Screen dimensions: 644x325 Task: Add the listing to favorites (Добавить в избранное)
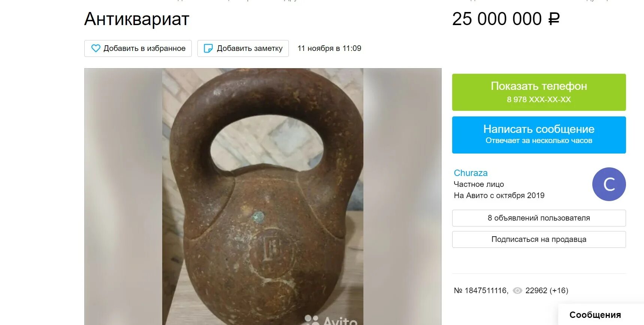(x=138, y=48)
